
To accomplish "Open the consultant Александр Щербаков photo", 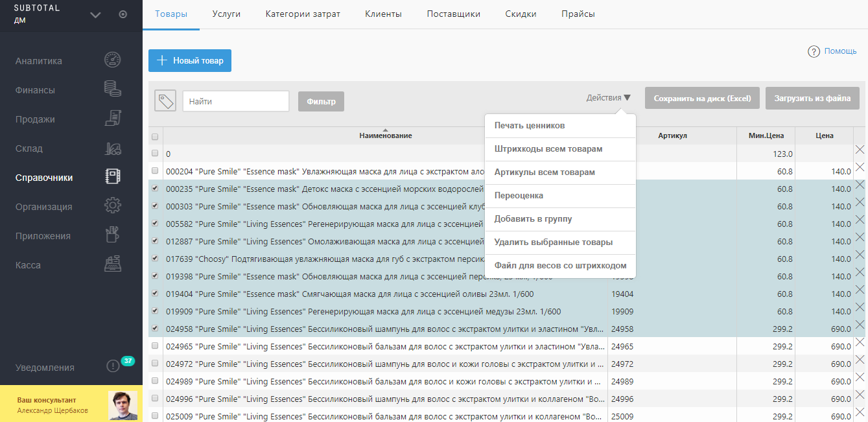I will tap(123, 404).
